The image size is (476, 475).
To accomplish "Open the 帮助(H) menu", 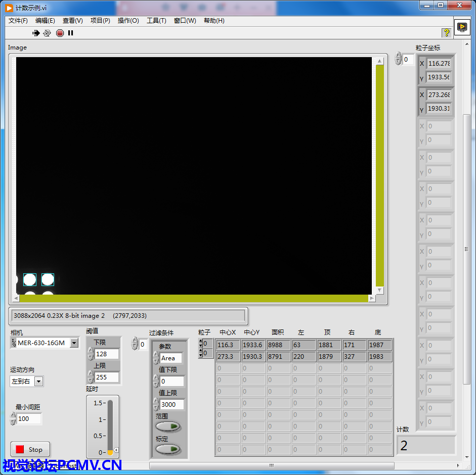I will click(x=214, y=21).
